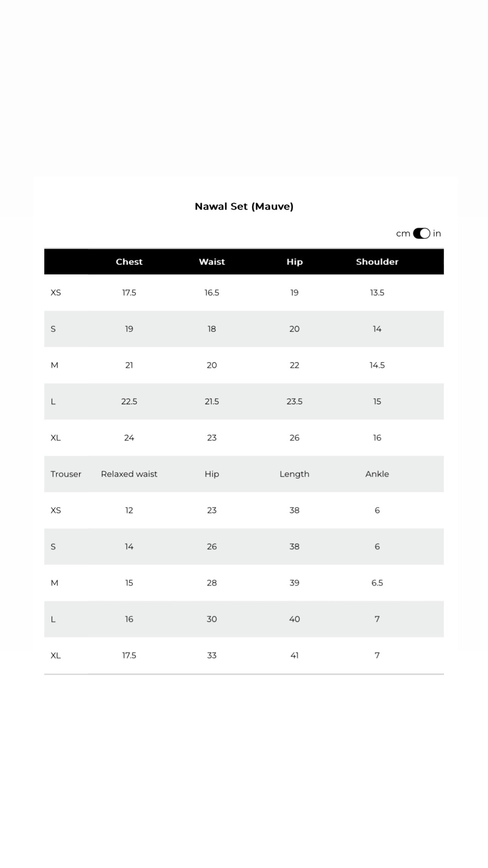Click the trouser length value 41

(x=294, y=655)
